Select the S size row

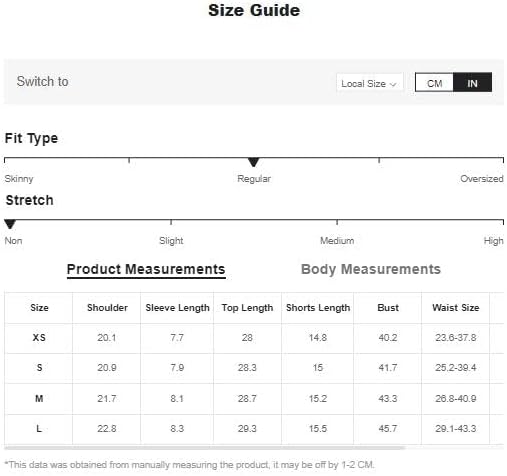pyautogui.click(x=254, y=368)
